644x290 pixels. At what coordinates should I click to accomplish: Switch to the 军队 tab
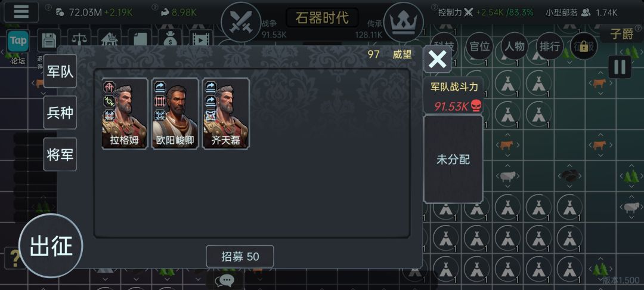(x=60, y=71)
